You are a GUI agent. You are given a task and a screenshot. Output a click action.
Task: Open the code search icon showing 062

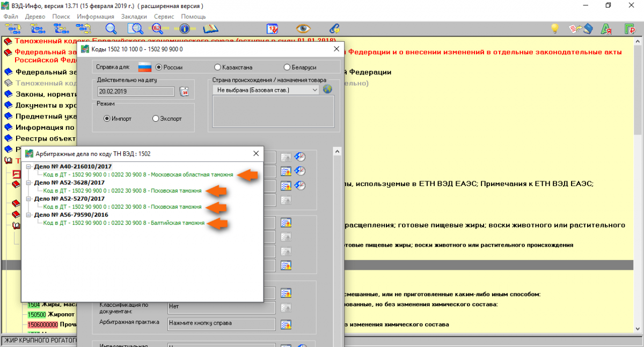click(x=158, y=28)
